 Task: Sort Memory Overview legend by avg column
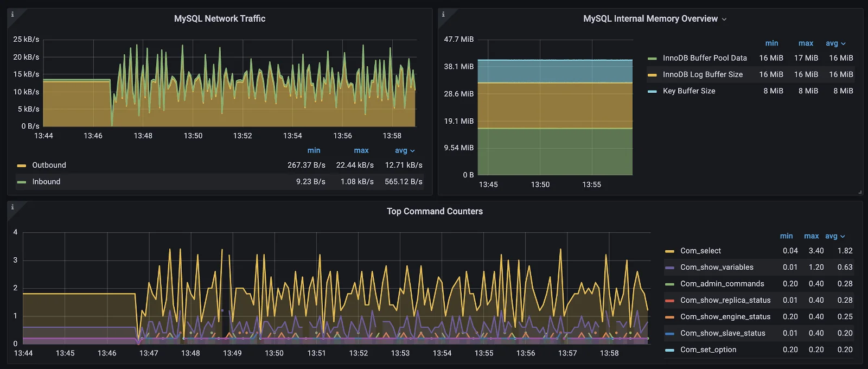[835, 43]
